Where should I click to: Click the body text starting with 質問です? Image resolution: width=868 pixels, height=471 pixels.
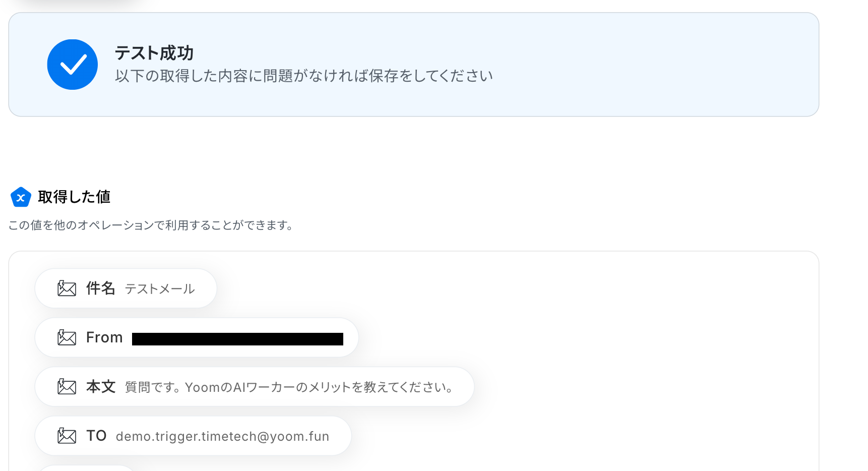click(x=289, y=387)
